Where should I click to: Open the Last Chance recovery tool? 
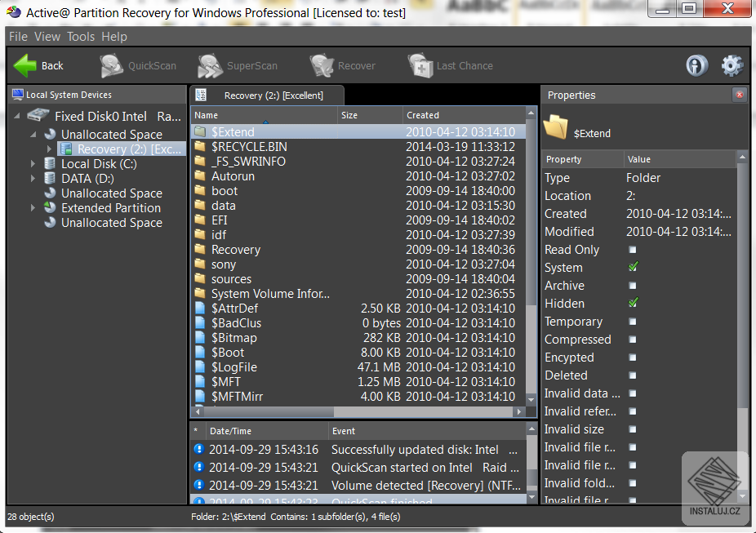451,66
